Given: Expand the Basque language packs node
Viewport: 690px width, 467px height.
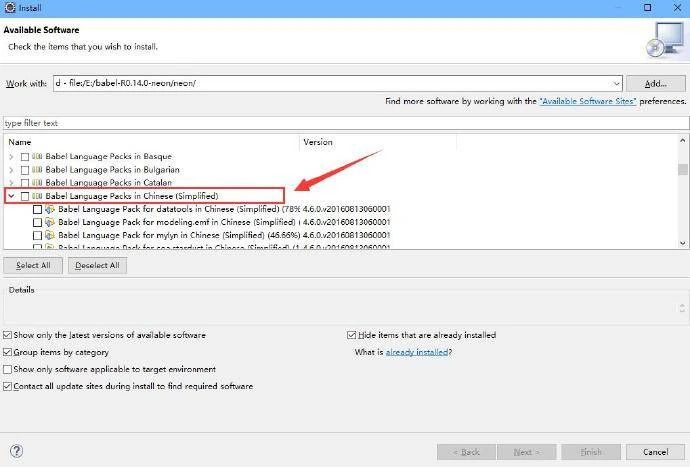Looking at the screenshot, I should tap(11, 157).
